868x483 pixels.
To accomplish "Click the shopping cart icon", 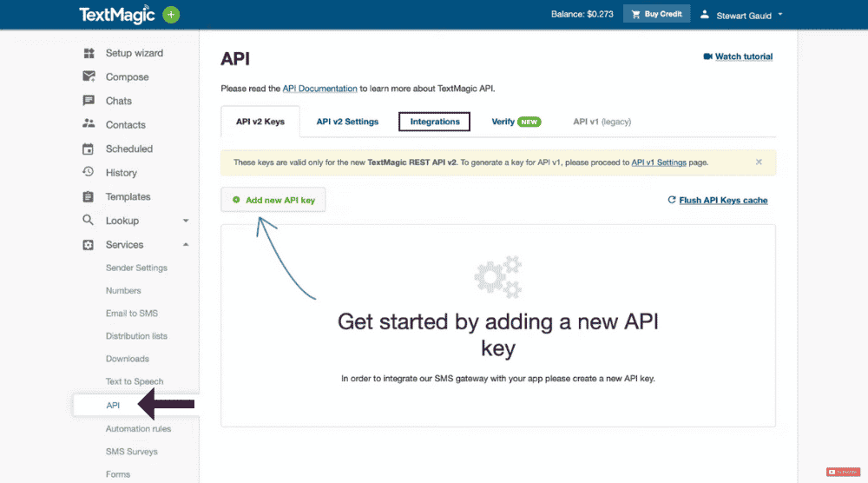I will point(635,15).
